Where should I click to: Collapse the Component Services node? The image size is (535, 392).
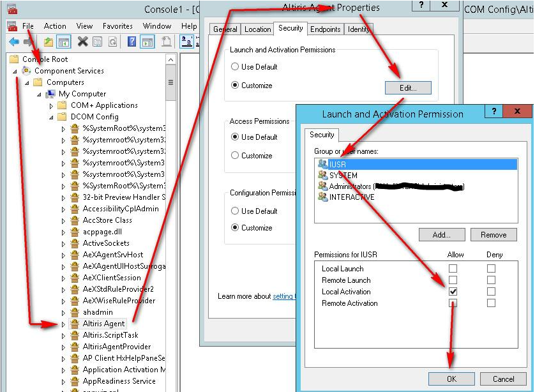15,71
